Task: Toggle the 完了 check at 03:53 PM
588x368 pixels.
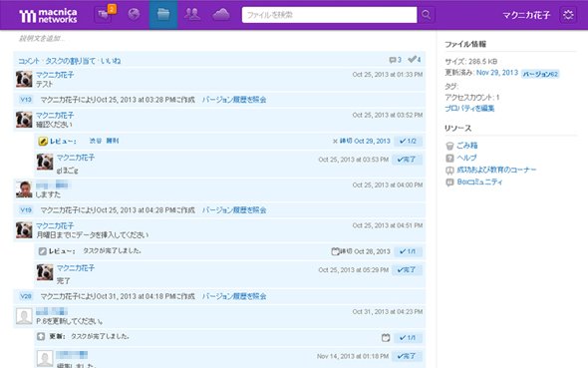Action: [407, 160]
